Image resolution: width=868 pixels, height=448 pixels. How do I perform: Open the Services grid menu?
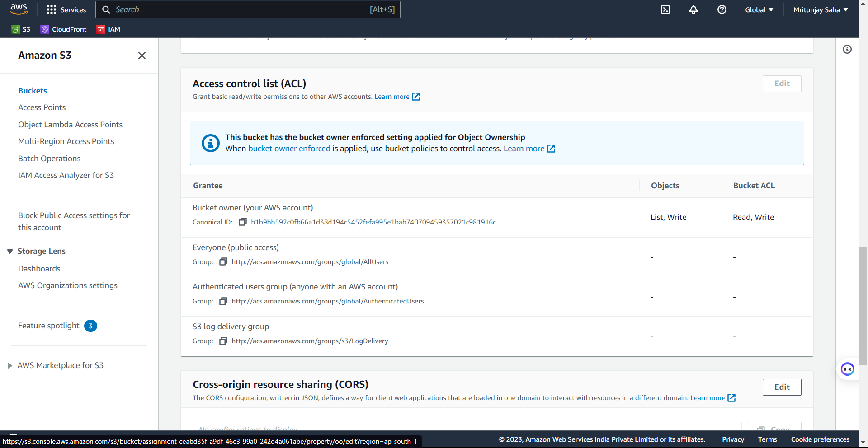(x=66, y=9)
